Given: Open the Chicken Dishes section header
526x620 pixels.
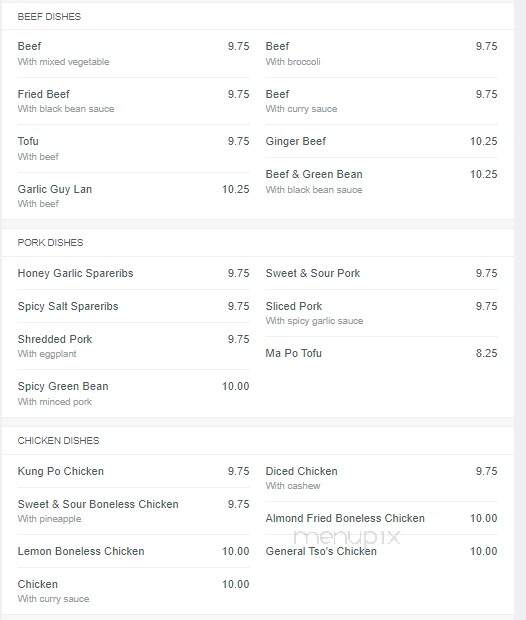Looking at the screenshot, I should (x=58, y=441).
